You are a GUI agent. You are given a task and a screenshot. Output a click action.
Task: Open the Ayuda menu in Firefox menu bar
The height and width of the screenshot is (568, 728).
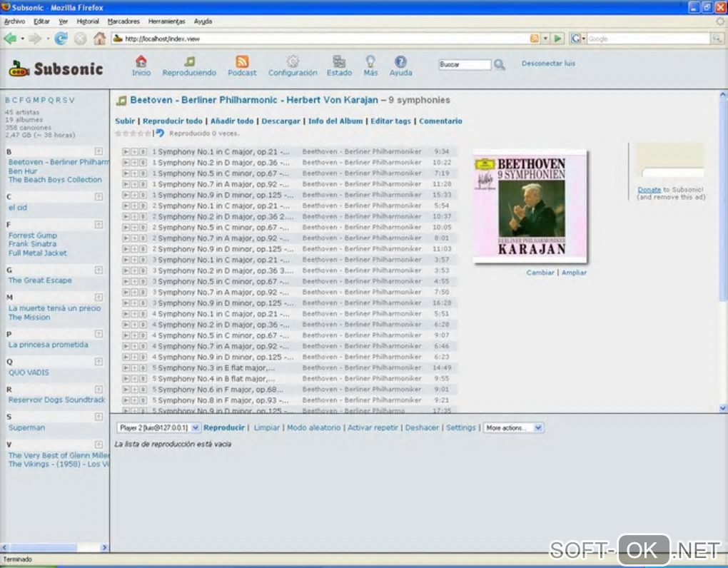click(x=203, y=21)
